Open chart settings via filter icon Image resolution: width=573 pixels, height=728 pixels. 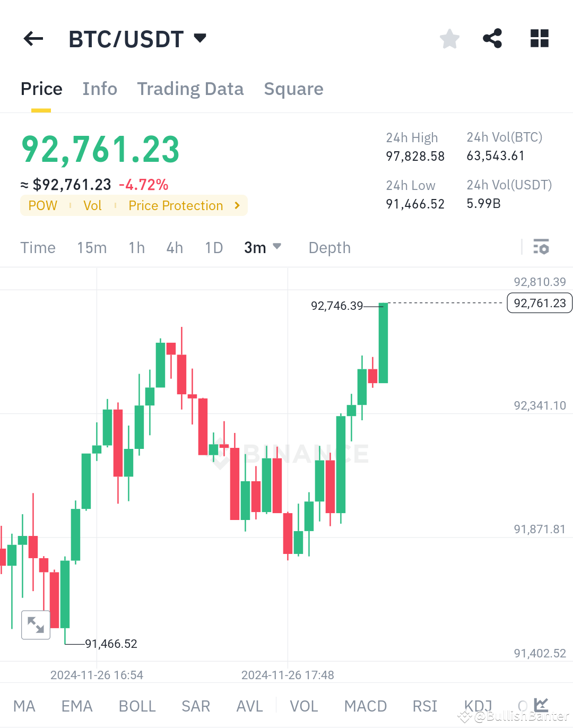541,247
